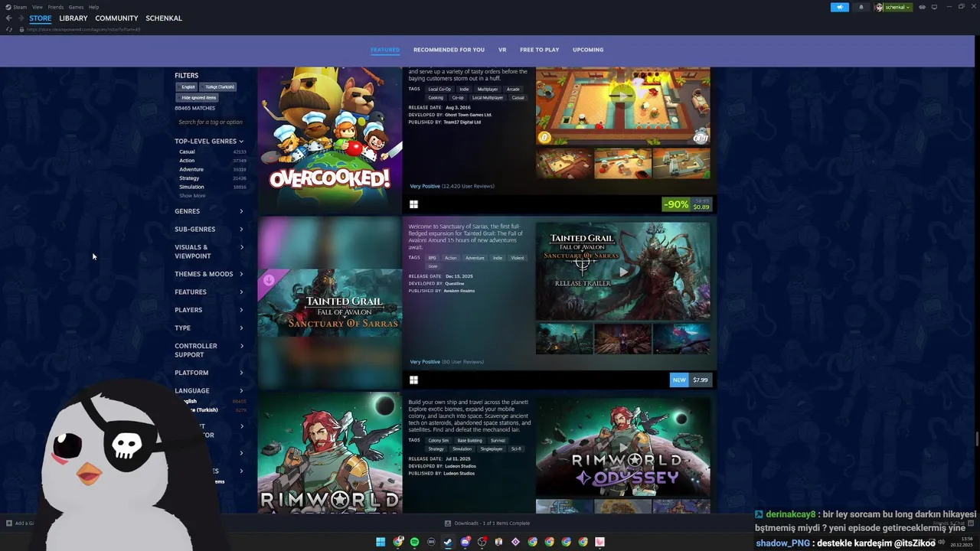
Task: Click the back navigation arrow
Action: click(9, 18)
